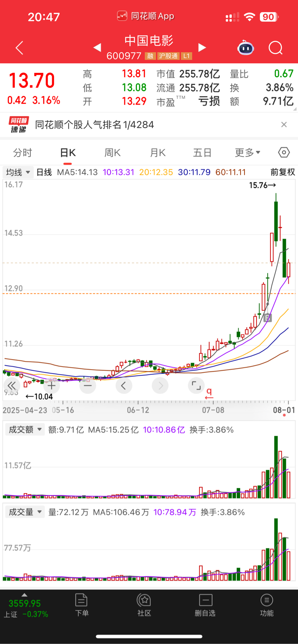Select the 五日 tab

tap(202, 153)
